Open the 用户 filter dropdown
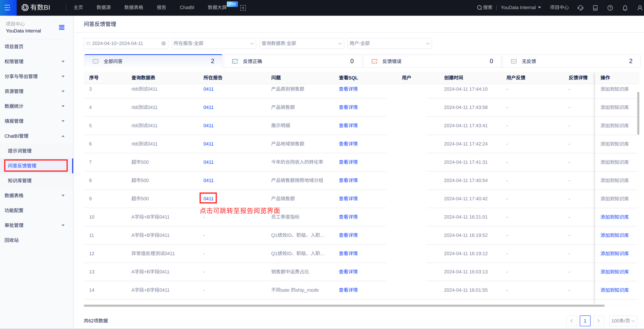The height and width of the screenshot is (329, 644). point(389,44)
